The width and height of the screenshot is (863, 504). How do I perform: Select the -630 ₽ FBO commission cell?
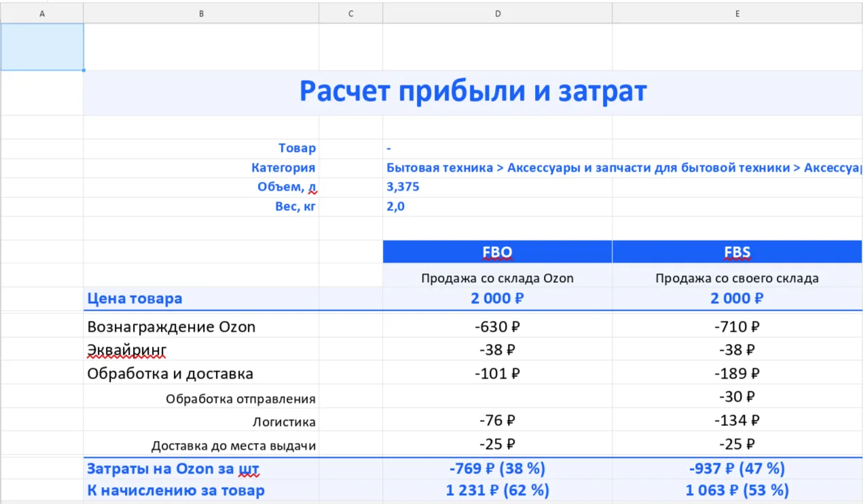click(497, 327)
